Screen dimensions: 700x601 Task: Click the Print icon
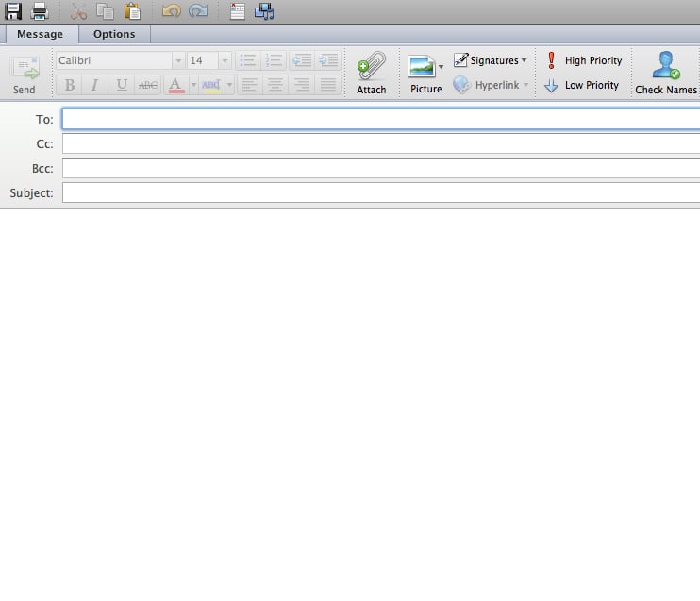40,11
